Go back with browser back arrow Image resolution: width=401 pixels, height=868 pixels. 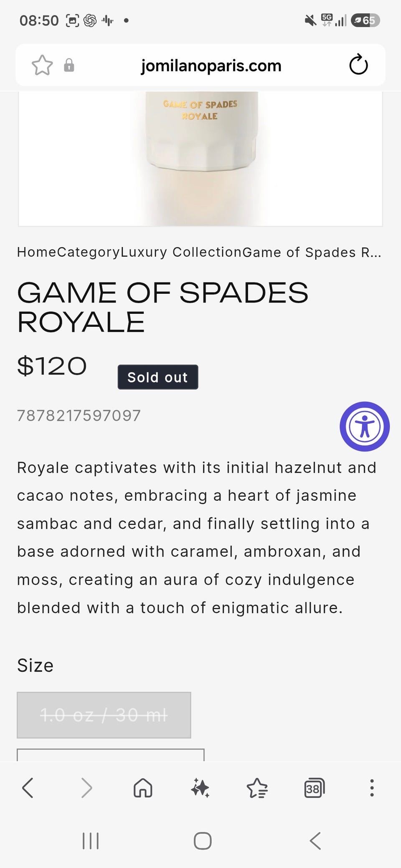28,788
